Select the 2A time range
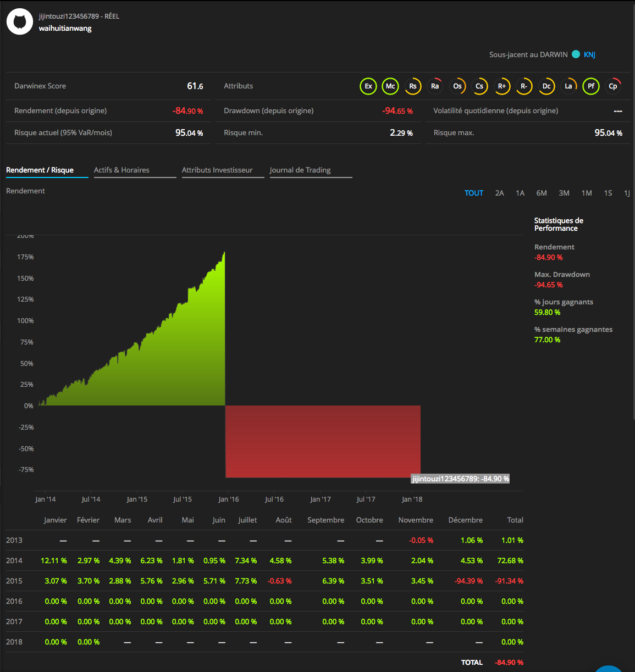Viewport: 635px width, 672px height. 499,193
